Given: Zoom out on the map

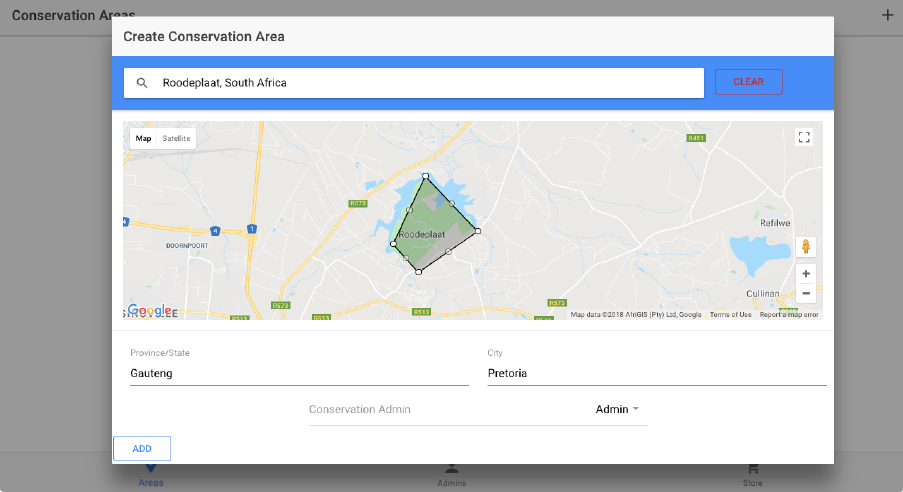Looking at the screenshot, I should pyautogui.click(x=806, y=293).
